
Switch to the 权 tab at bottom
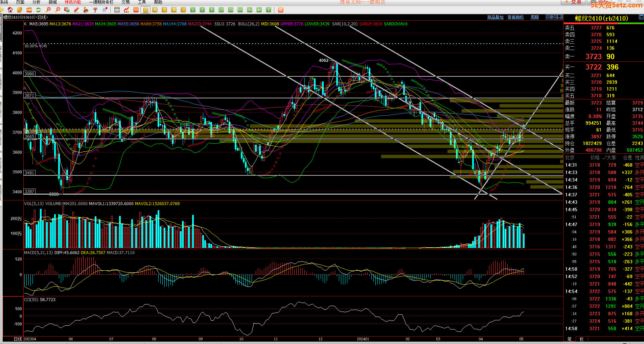coord(581,339)
